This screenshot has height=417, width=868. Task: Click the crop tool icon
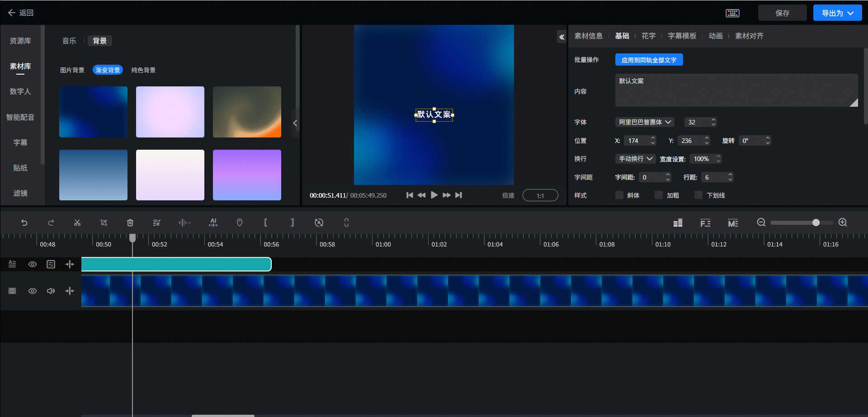(104, 223)
